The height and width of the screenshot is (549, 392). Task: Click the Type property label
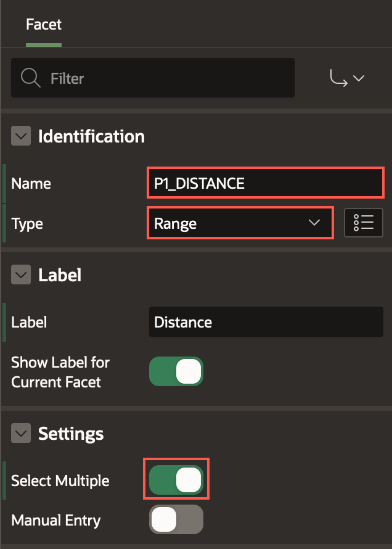[27, 223]
